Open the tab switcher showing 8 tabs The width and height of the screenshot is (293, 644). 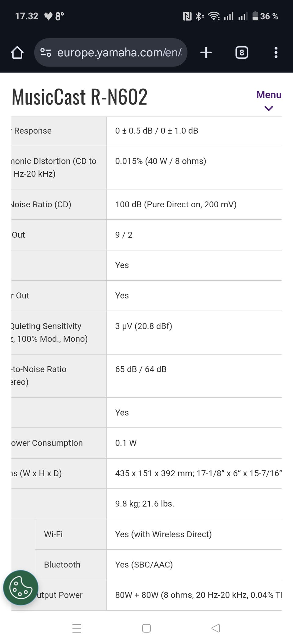(242, 52)
